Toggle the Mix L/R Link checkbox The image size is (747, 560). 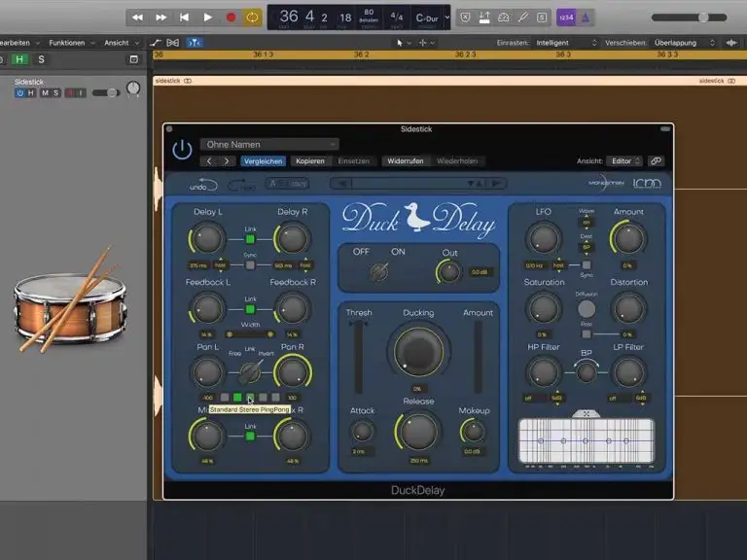pyautogui.click(x=250, y=436)
